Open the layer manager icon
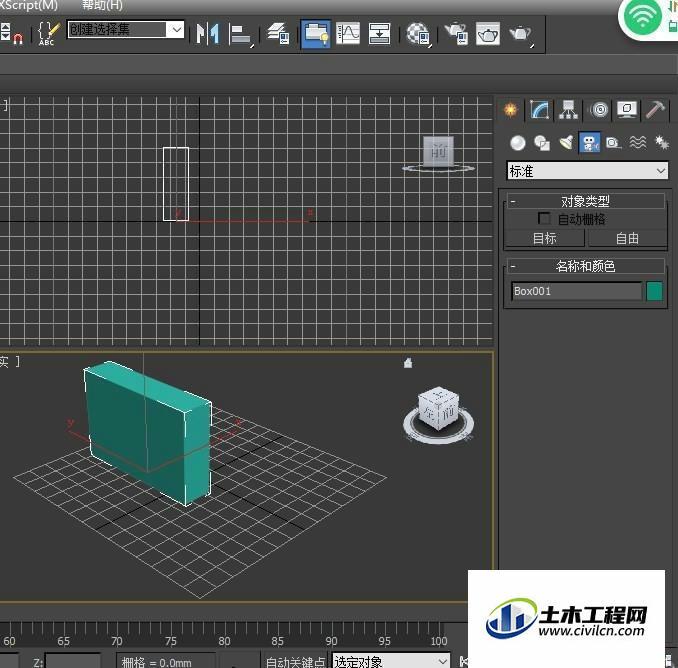 click(x=278, y=34)
